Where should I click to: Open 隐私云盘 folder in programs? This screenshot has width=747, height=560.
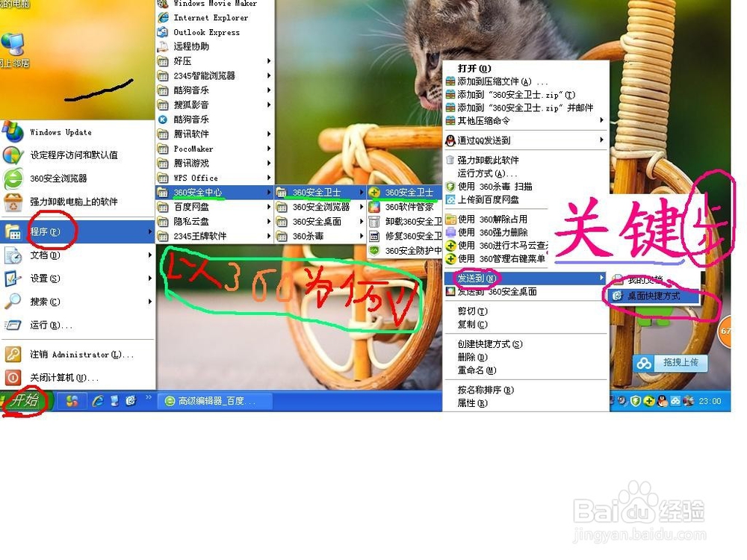click(215, 222)
